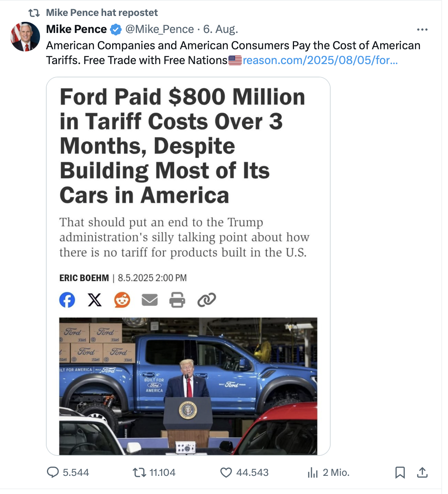This screenshot has height=494, width=448.
Task: Click Mike Pence profile avatar
Action: pyautogui.click(x=25, y=36)
